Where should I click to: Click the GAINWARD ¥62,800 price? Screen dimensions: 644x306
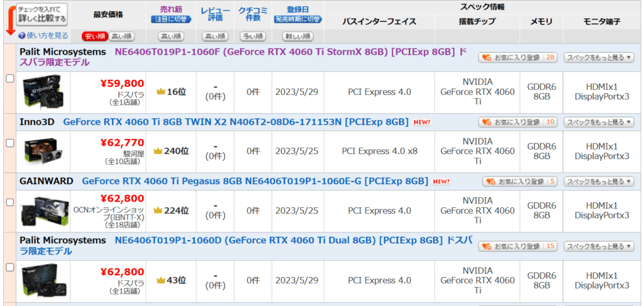[x=123, y=199]
